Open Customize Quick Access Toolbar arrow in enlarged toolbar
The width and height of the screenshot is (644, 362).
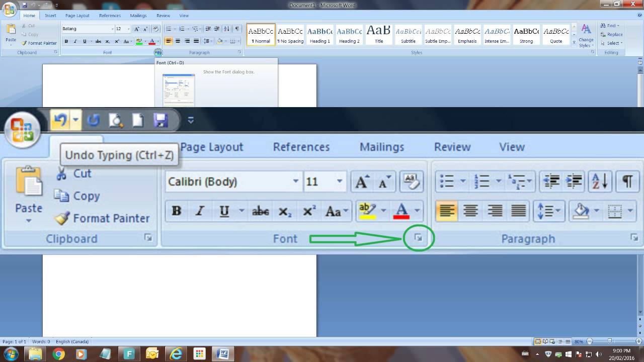pyautogui.click(x=191, y=120)
